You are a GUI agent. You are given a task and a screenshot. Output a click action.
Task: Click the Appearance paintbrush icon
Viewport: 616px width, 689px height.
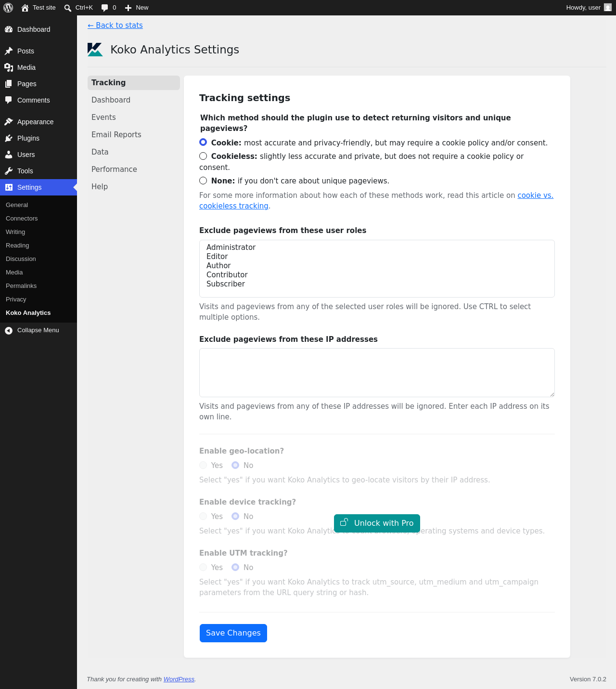9,122
